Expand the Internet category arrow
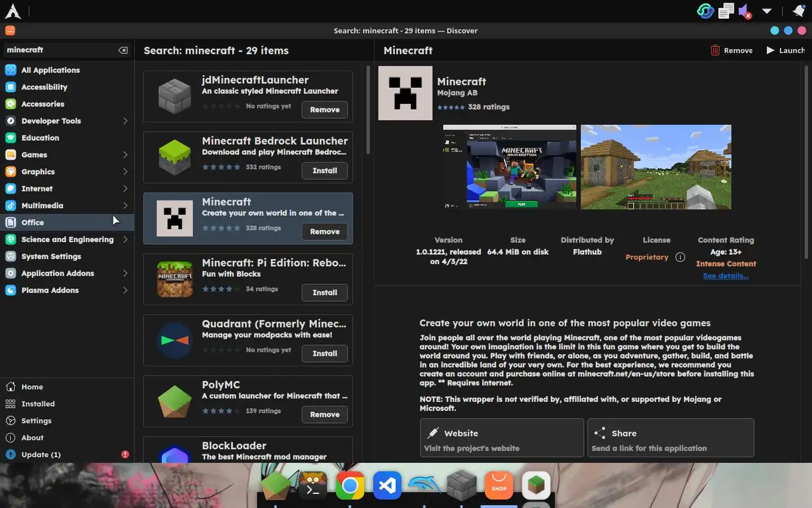812x508 pixels. point(125,189)
